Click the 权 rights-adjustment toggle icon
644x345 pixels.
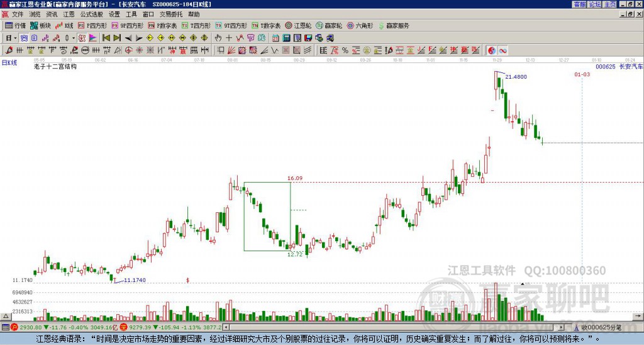(82, 38)
